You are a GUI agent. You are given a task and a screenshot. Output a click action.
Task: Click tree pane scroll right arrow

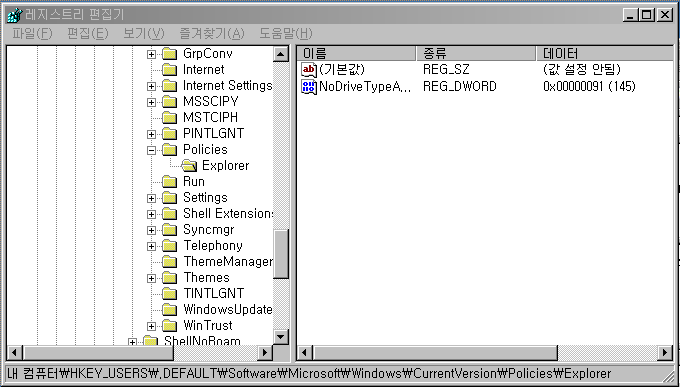coord(265,352)
